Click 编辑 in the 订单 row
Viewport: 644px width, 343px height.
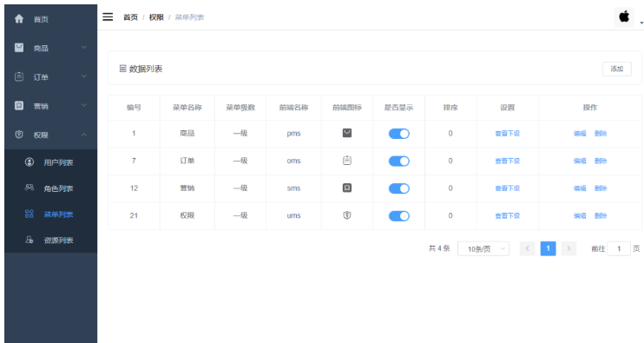(580, 161)
